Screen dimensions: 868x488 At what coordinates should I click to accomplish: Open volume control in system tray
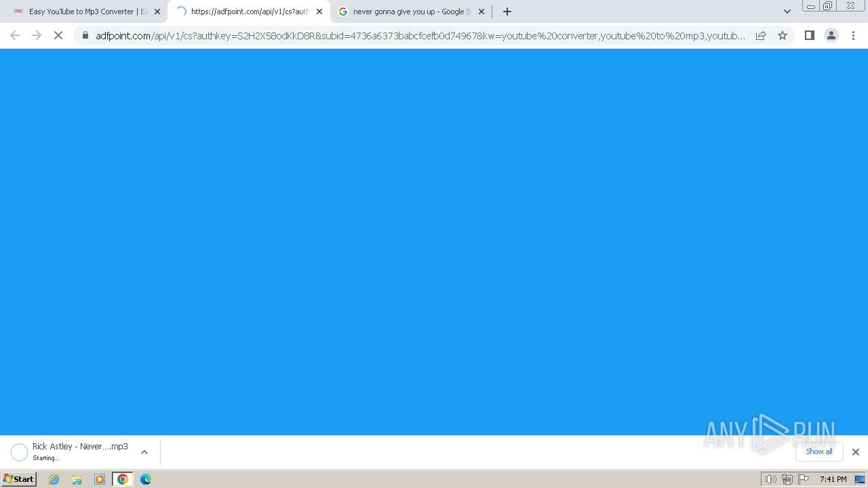tap(770, 479)
